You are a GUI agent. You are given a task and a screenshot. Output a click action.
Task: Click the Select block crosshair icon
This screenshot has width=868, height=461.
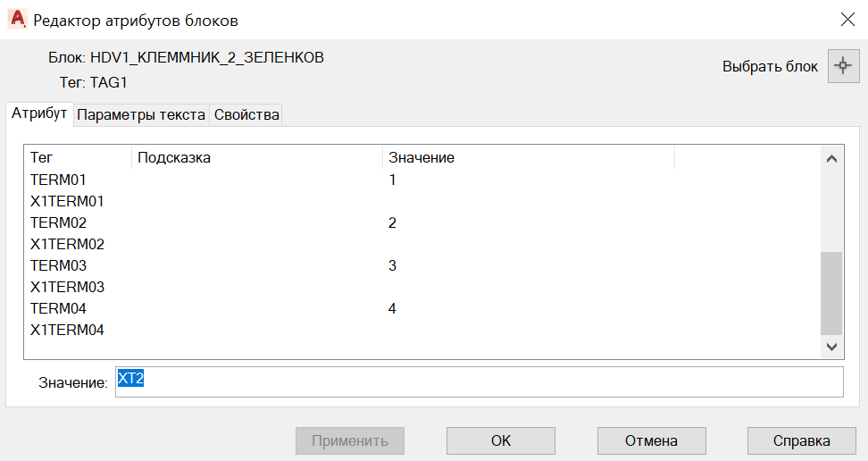tap(843, 66)
